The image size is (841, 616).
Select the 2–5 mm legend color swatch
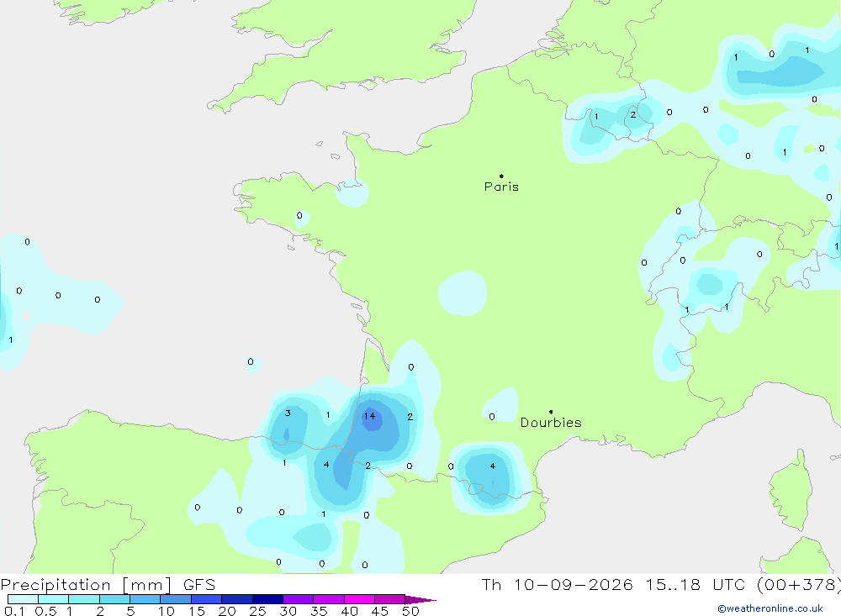(x=114, y=599)
